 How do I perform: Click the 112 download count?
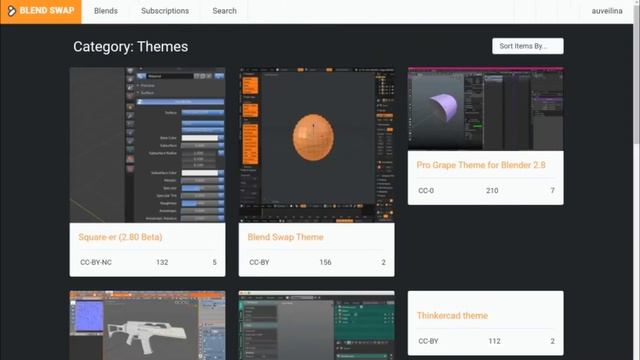pos(494,341)
